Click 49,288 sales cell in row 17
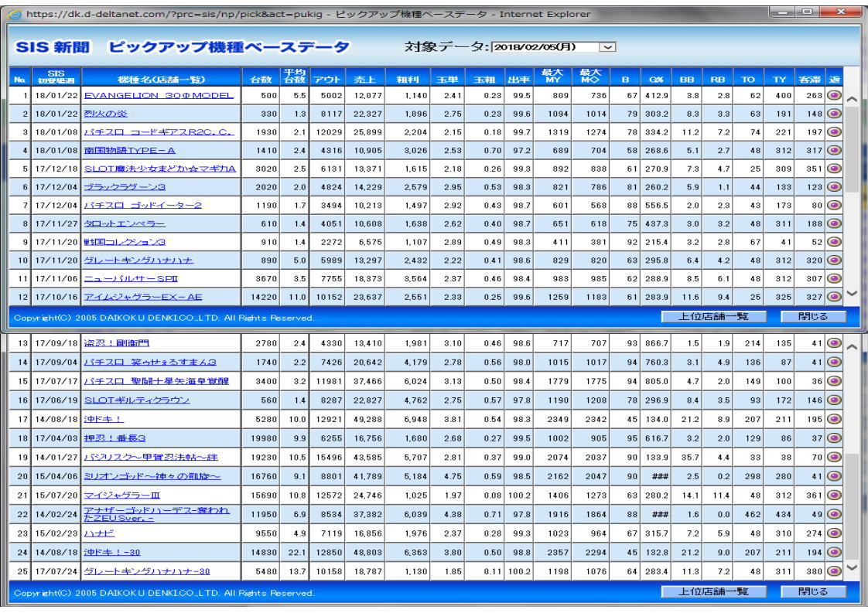Viewport: 868px width, 613px height. (365, 420)
